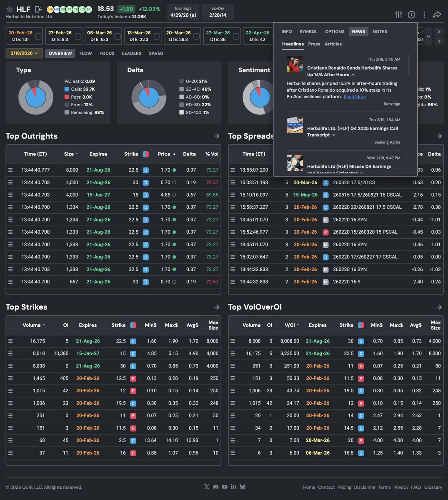Check the 27-Mar-26 expiration checkbox
This screenshot has height=500, width=448.
[236, 37]
